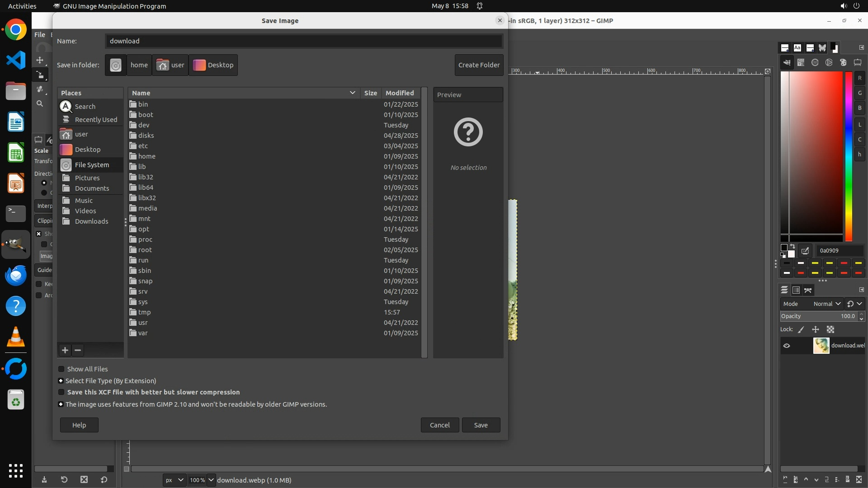Click the rainbow hue slider strip
868x488 pixels.
pyautogui.click(x=849, y=156)
